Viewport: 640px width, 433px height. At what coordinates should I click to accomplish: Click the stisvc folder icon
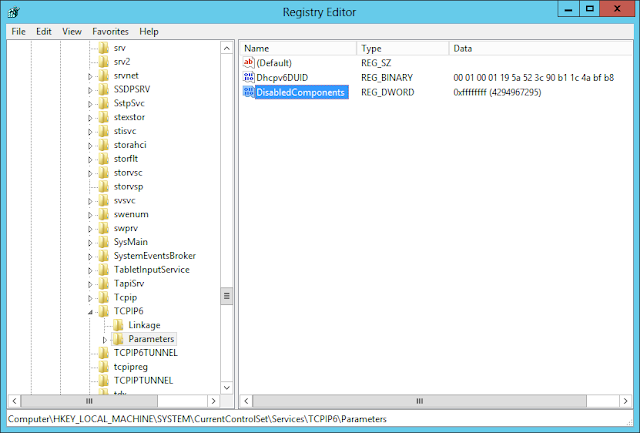pos(104,131)
